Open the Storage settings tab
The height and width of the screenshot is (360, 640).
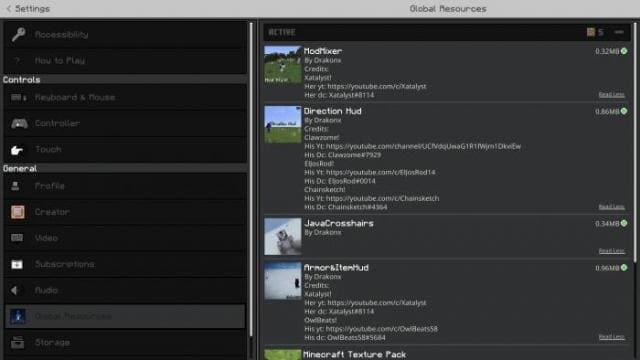125,342
